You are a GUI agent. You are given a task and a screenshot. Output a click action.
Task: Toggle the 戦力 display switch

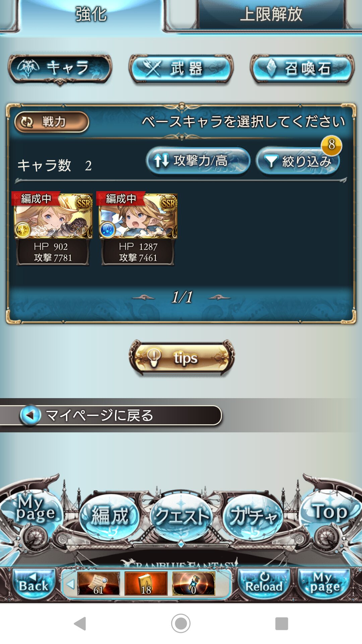click(52, 122)
